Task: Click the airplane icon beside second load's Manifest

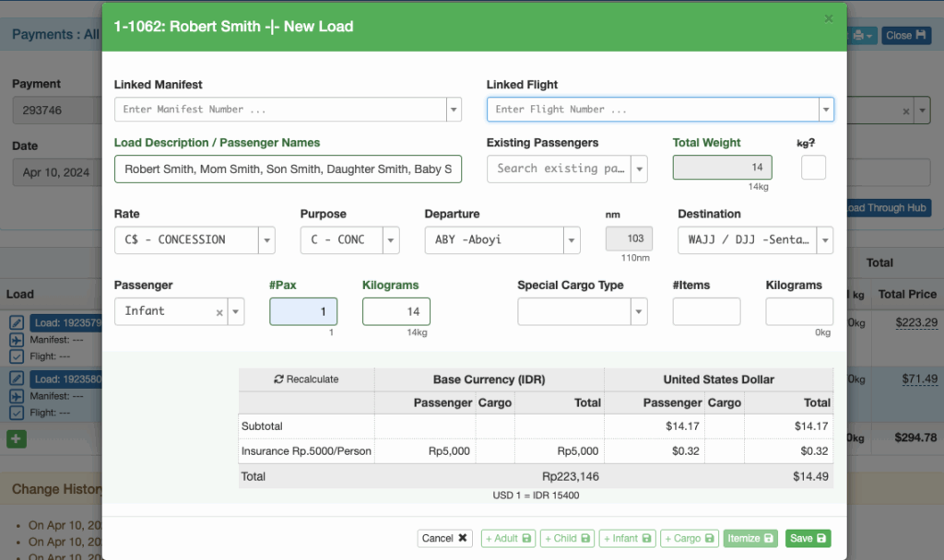Action: (x=17, y=395)
